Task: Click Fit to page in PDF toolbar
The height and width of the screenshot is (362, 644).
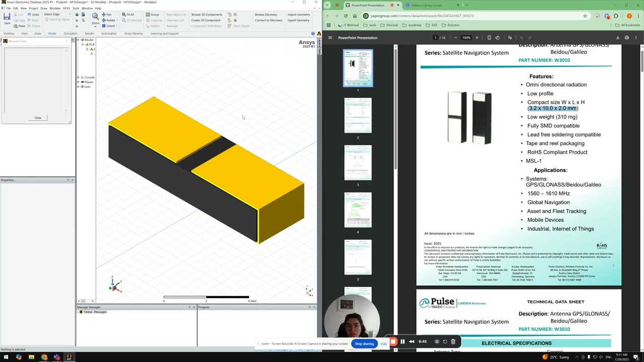Action: pyautogui.click(x=489, y=38)
